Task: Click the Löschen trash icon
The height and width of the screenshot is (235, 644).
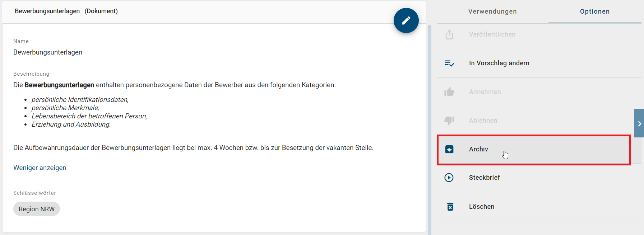Action: pyautogui.click(x=450, y=207)
